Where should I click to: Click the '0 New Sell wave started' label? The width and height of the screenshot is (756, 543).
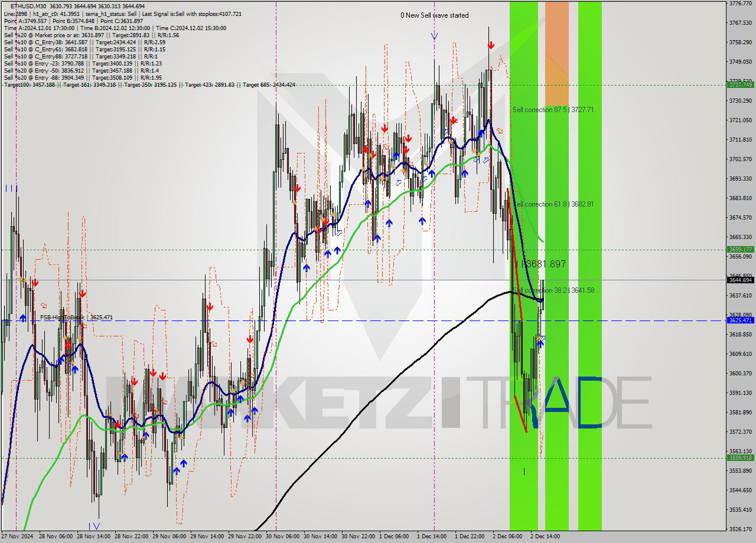pos(435,15)
